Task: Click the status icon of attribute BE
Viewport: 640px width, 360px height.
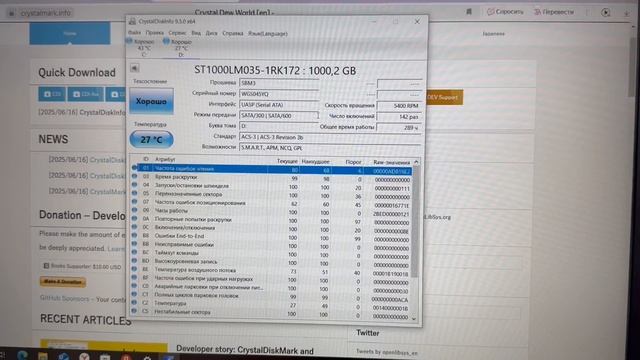Action: [x=134, y=269]
